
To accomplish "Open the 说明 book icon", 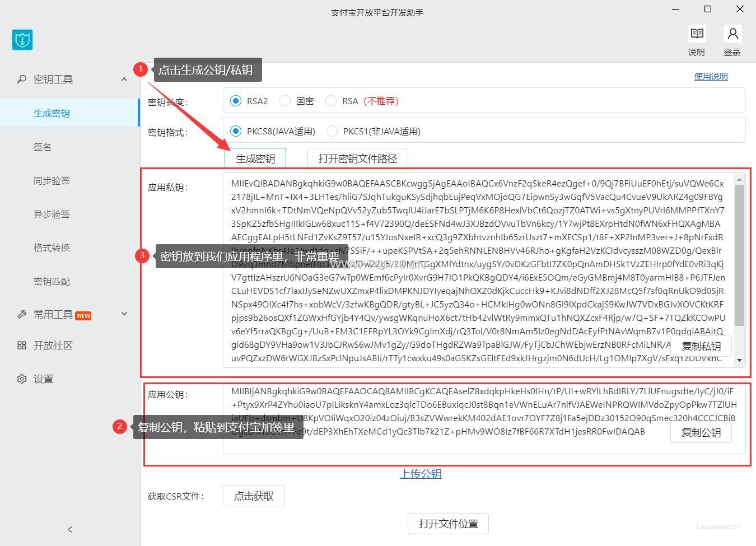I will click(697, 34).
